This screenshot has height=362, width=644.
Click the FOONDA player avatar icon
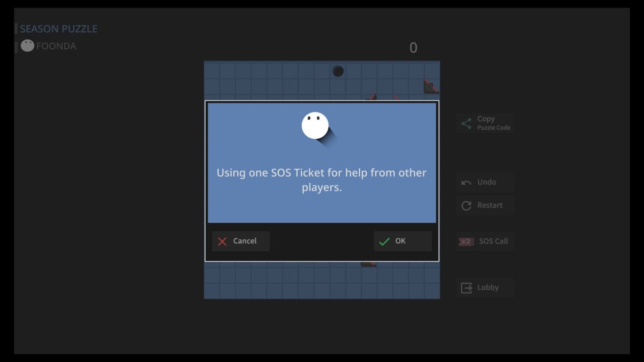point(27,46)
